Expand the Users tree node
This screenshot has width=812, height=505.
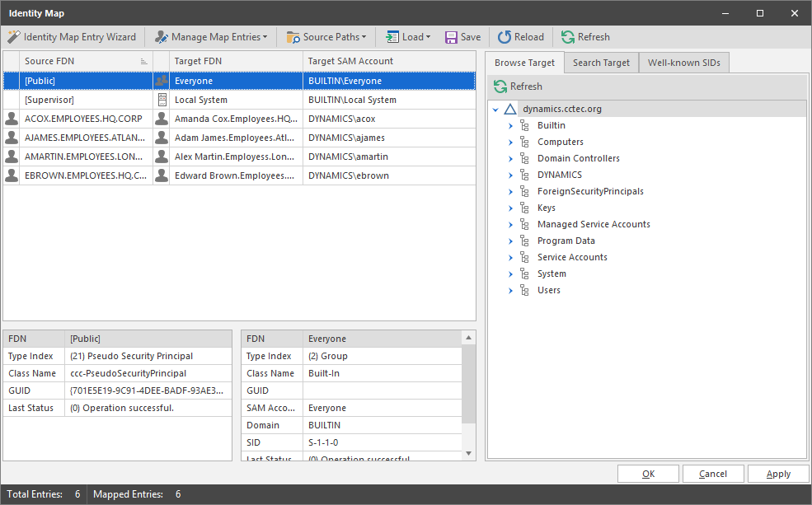(x=510, y=290)
